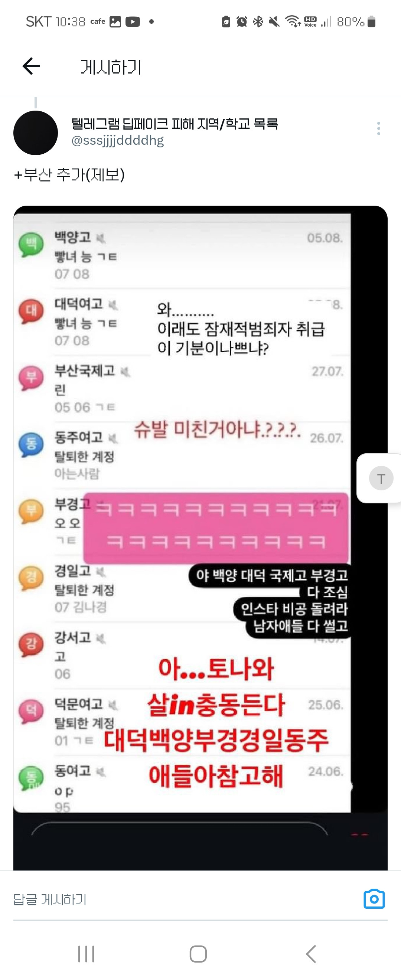The width and height of the screenshot is (401, 980).
Task: Open the 텔레그램 딥페이크 피해 account name
Action: [x=175, y=124]
